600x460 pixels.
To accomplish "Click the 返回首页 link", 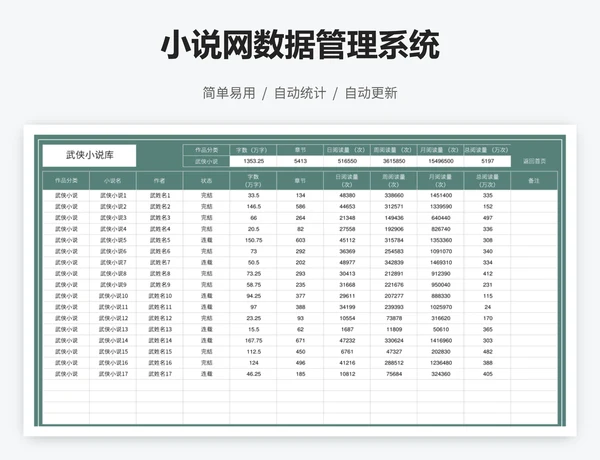I will point(534,161).
